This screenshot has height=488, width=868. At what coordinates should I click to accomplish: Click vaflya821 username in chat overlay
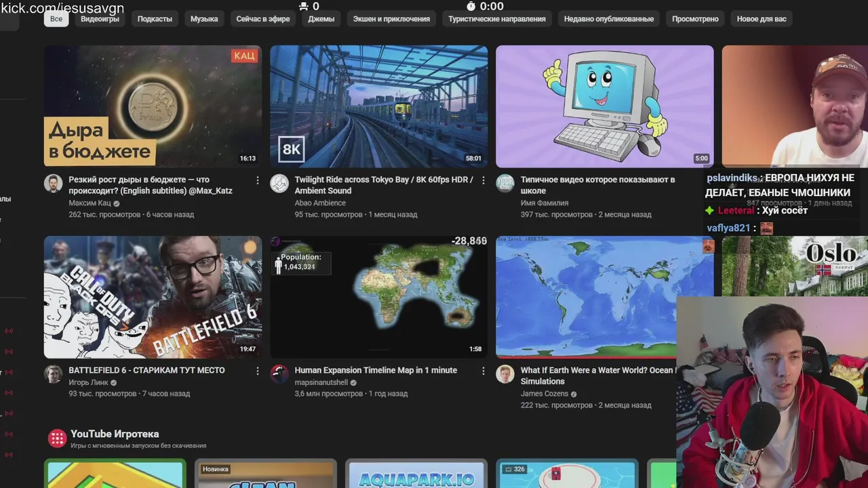pos(728,228)
